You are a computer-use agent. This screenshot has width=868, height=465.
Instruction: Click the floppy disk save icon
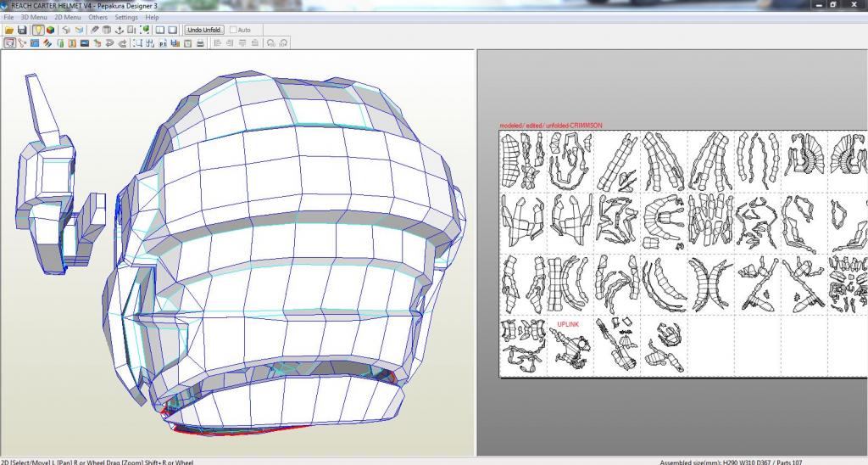click(22, 30)
